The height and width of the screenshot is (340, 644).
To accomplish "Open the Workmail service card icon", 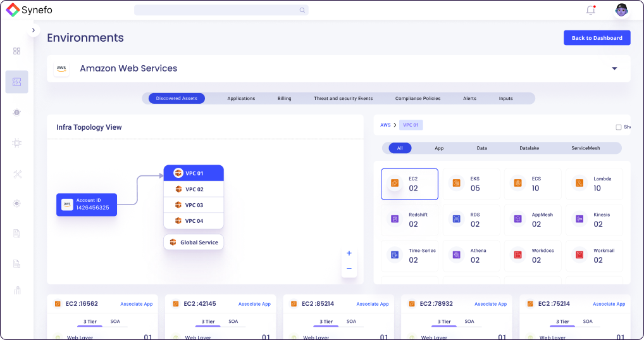I will click(x=579, y=255).
